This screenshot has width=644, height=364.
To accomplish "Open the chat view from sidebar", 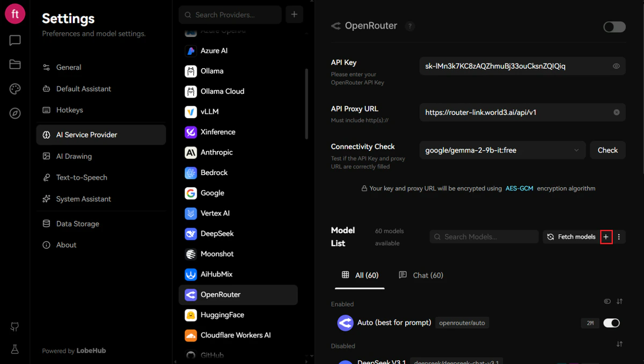I will [15, 40].
